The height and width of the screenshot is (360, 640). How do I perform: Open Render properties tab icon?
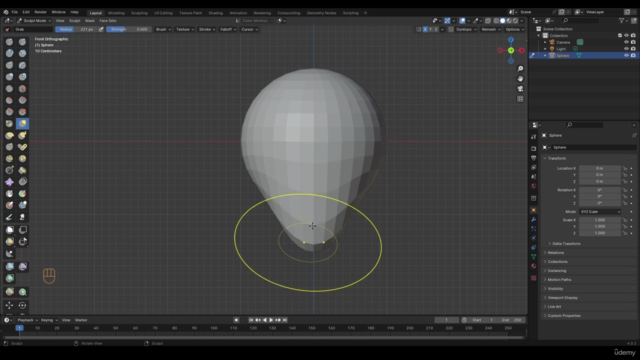pos(533,149)
